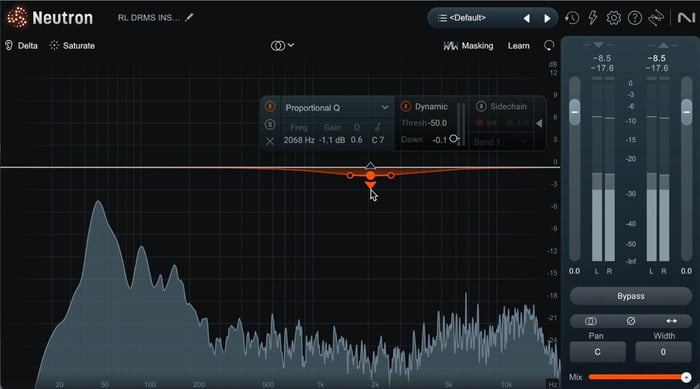Click the Bypass button
This screenshot has width=700, height=389.
(x=631, y=296)
